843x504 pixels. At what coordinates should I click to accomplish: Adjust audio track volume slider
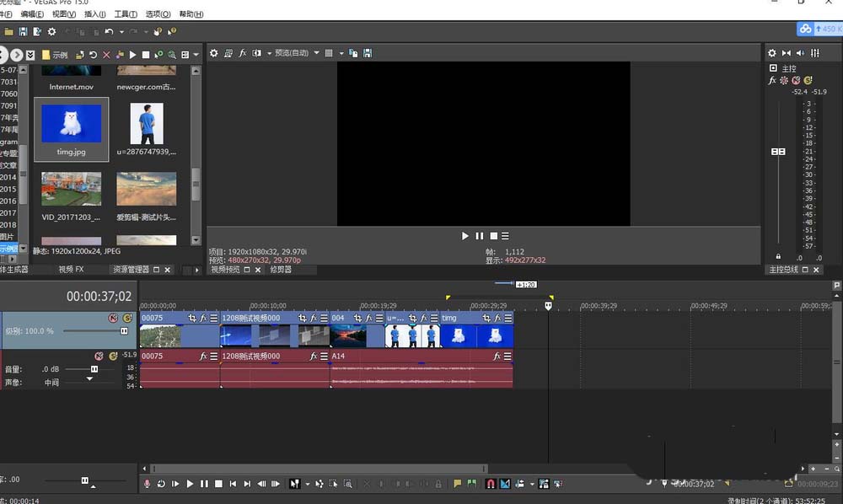click(x=94, y=369)
